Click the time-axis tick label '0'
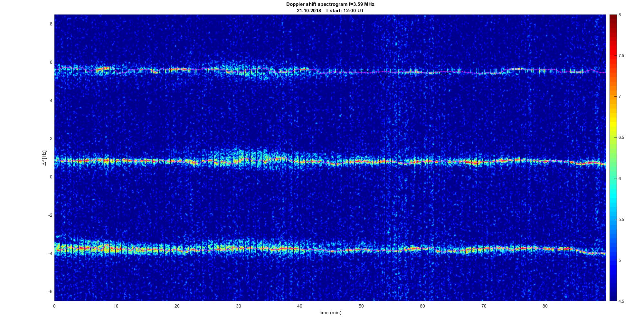This screenshot has height=323, width=644. pyautogui.click(x=54, y=306)
